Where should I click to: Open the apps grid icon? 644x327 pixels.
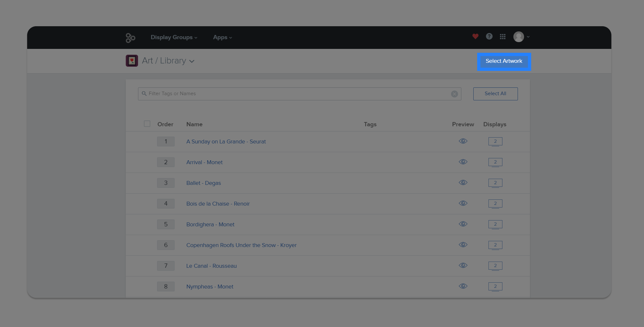503,37
